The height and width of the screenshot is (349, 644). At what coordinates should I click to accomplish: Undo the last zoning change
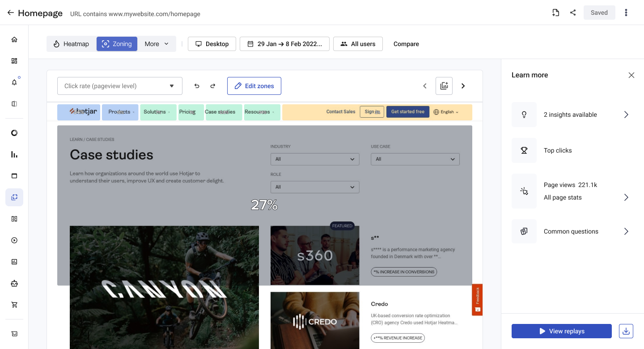197,86
